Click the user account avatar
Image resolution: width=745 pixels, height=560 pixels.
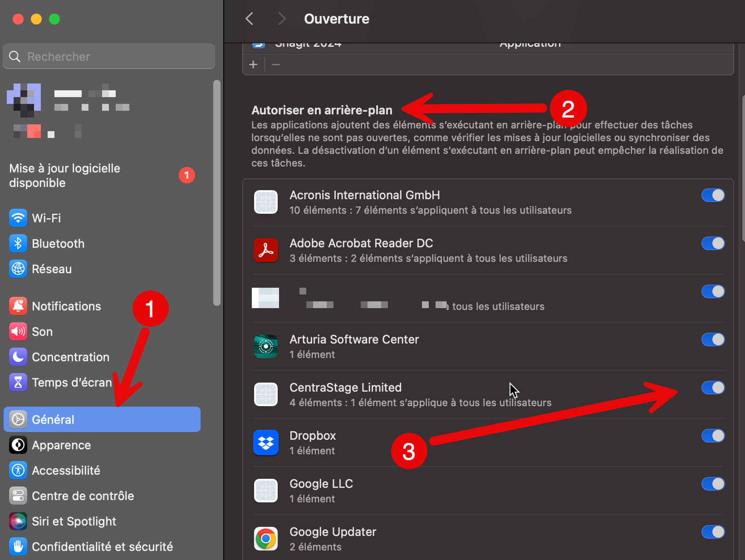[24, 100]
